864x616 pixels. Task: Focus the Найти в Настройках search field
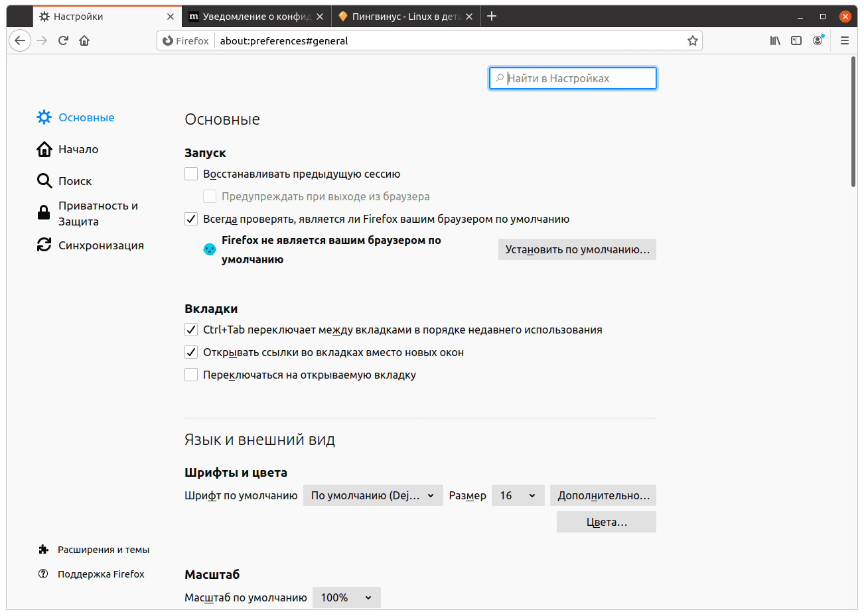(x=573, y=78)
